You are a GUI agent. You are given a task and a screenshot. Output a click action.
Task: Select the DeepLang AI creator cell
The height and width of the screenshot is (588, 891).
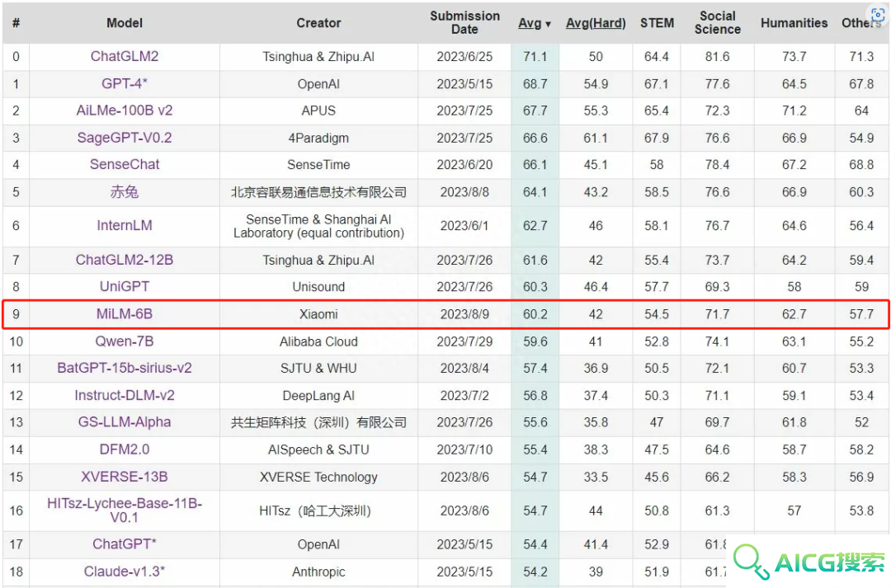point(318,395)
